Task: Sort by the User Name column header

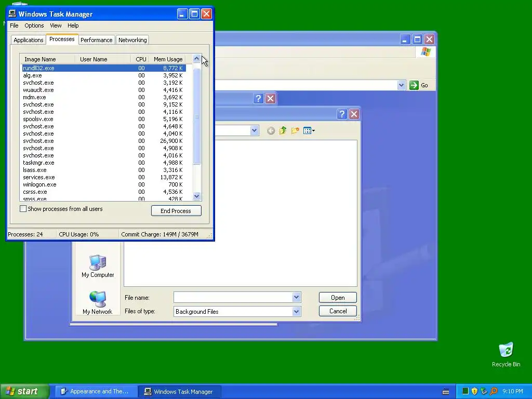Action: tap(103, 59)
